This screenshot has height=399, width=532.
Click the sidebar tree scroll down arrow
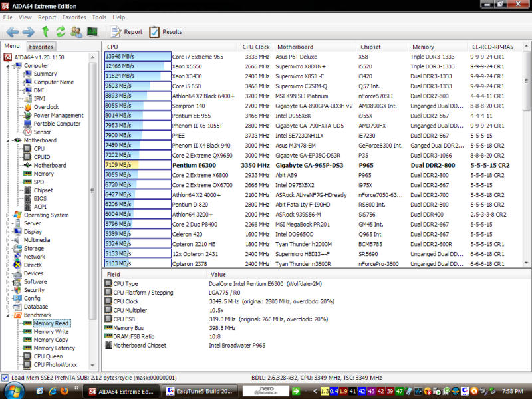point(92,365)
